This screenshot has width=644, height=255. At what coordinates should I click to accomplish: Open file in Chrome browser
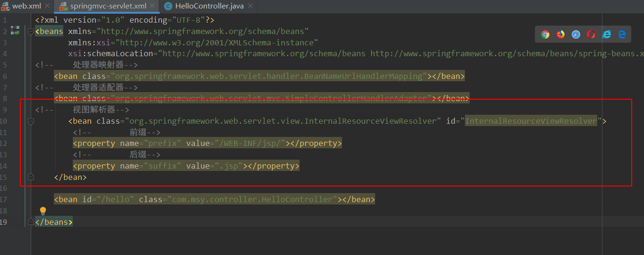pos(545,34)
